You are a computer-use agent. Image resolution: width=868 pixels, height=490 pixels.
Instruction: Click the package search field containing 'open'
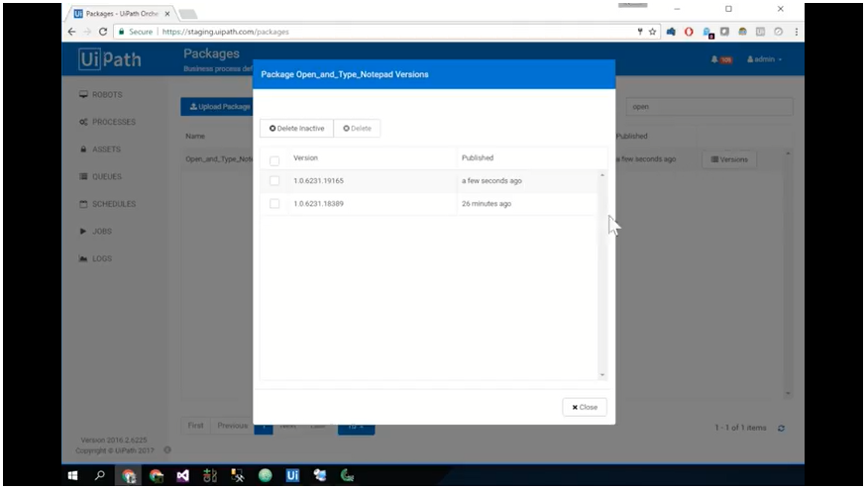point(709,107)
